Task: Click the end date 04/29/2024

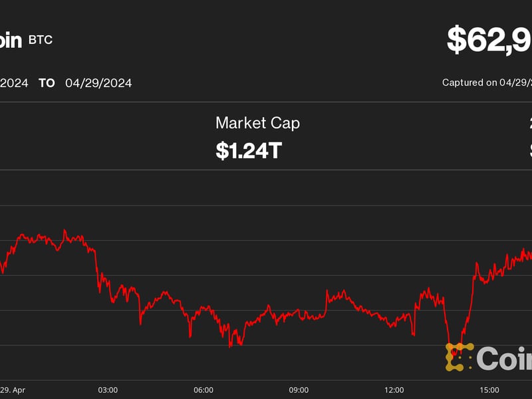Action: (x=98, y=83)
